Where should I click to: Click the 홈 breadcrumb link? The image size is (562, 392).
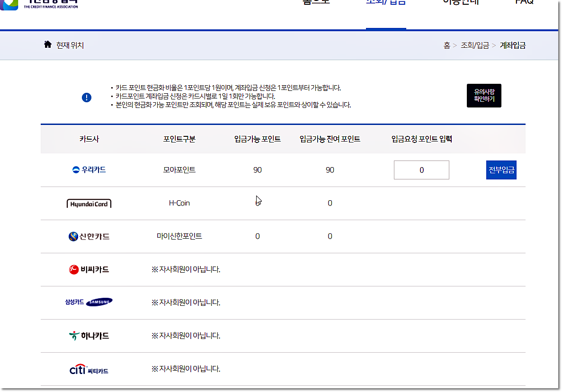click(x=446, y=45)
